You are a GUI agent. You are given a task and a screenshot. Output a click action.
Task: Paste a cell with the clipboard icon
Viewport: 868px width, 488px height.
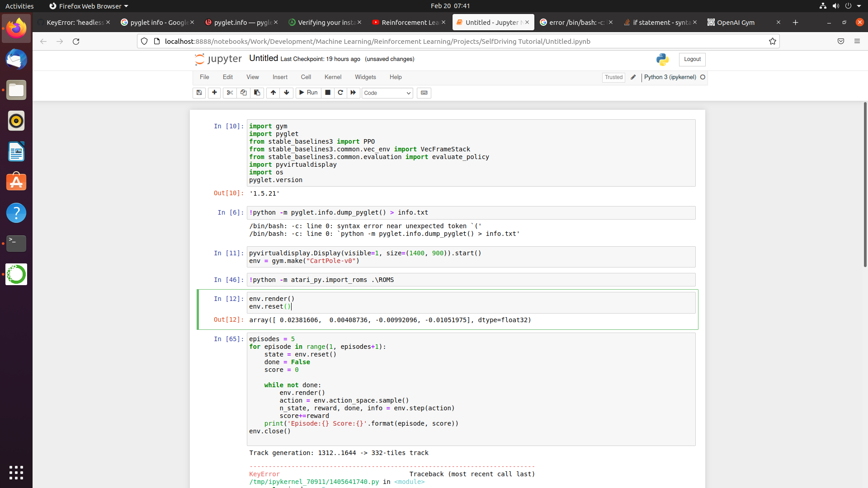click(257, 93)
